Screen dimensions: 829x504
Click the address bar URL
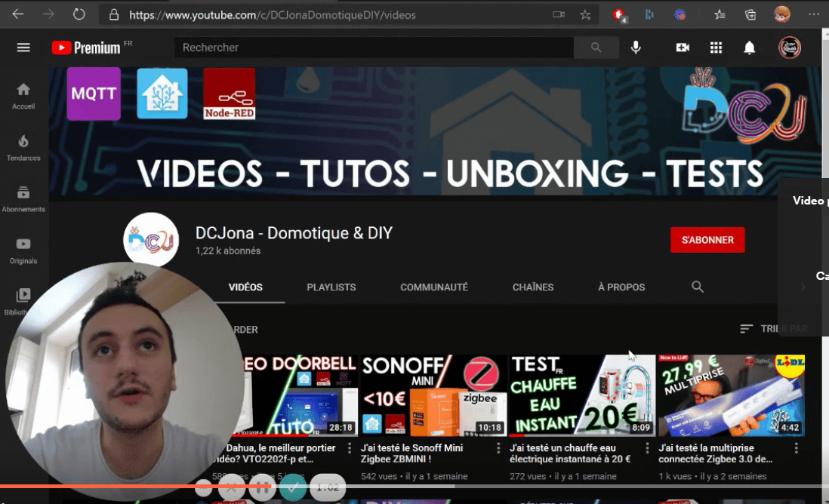click(273, 15)
